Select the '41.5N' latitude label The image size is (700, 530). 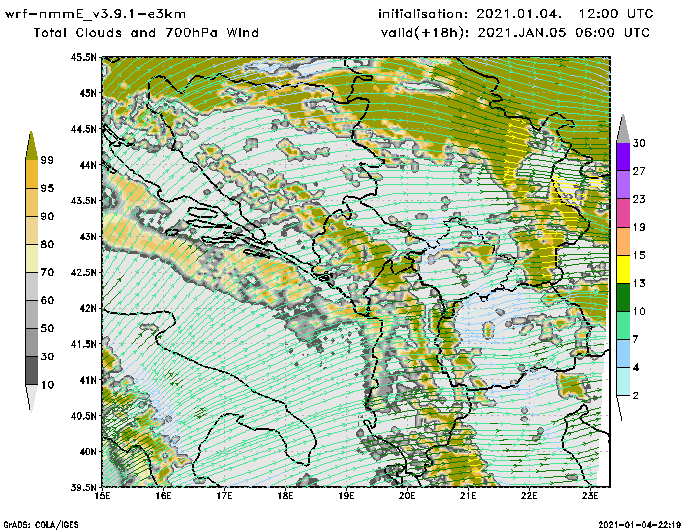pos(83,344)
